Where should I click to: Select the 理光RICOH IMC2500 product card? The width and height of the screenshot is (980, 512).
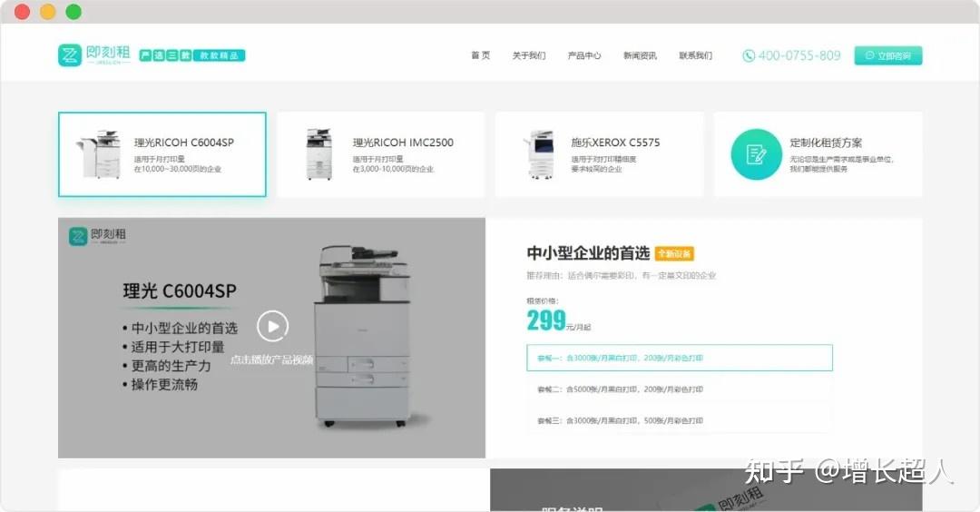point(380,154)
